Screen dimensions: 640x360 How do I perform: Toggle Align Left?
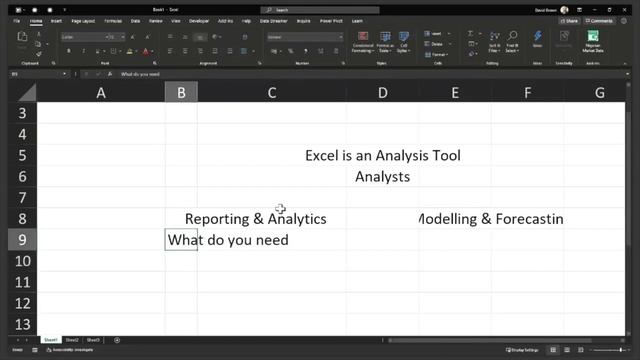170,51
